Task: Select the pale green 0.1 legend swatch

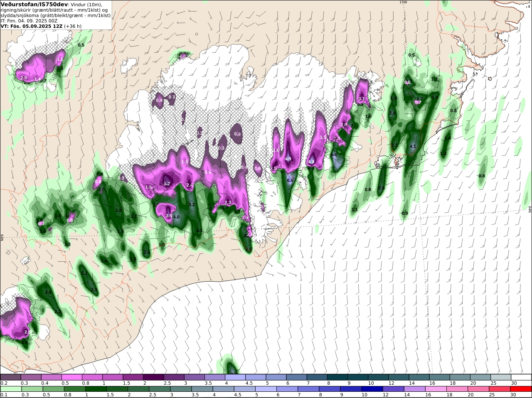Action: click(x=11, y=389)
